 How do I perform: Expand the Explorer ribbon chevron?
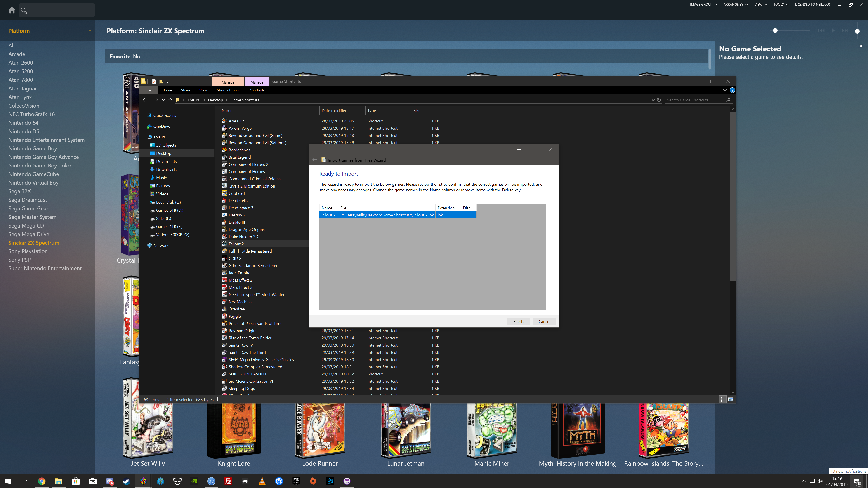click(x=725, y=90)
